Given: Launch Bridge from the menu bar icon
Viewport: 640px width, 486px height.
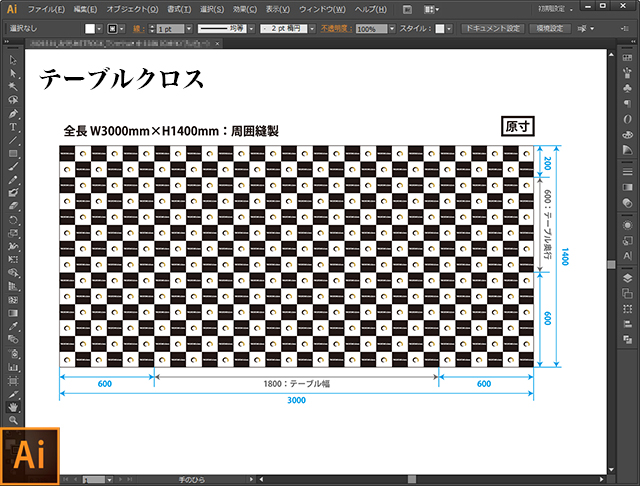Looking at the screenshot, I should (407, 9).
